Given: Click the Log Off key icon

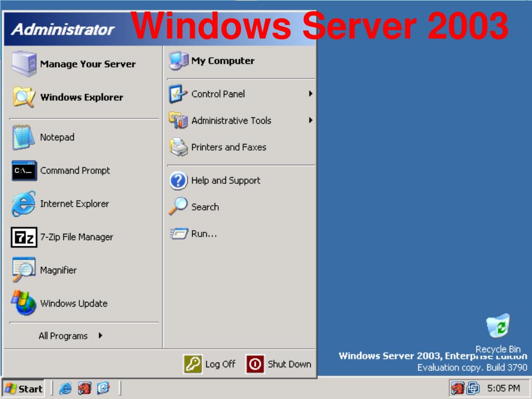Looking at the screenshot, I should [193, 364].
